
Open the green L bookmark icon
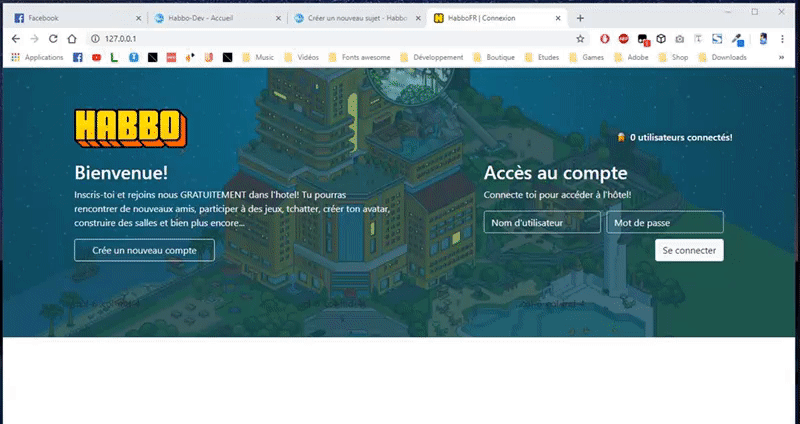coord(114,58)
